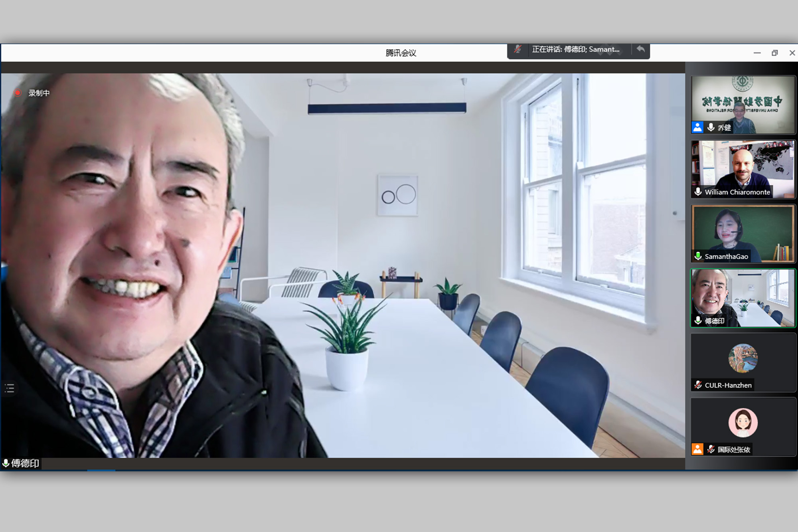798x532 pixels.
Task: Click the 正在讲话 speaking status text
Action: pyautogui.click(x=575, y=49)
